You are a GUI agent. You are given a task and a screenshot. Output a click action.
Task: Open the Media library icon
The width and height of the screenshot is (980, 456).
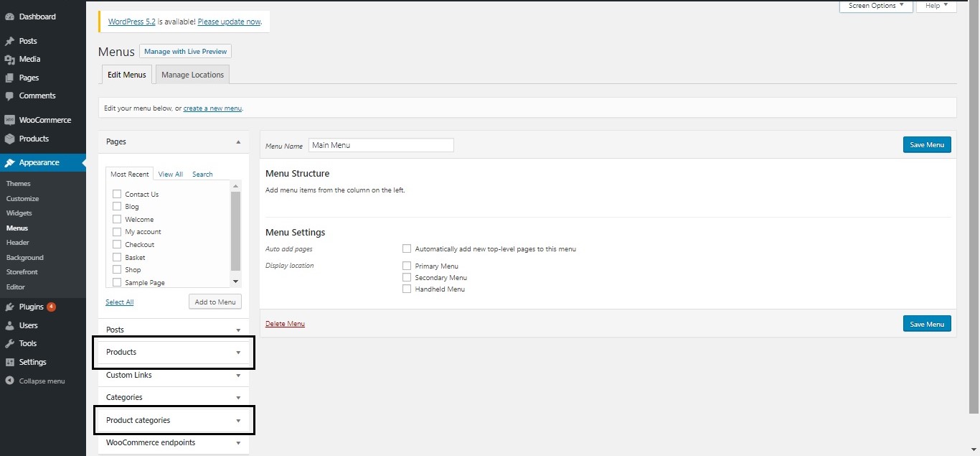tap(9, 59)
